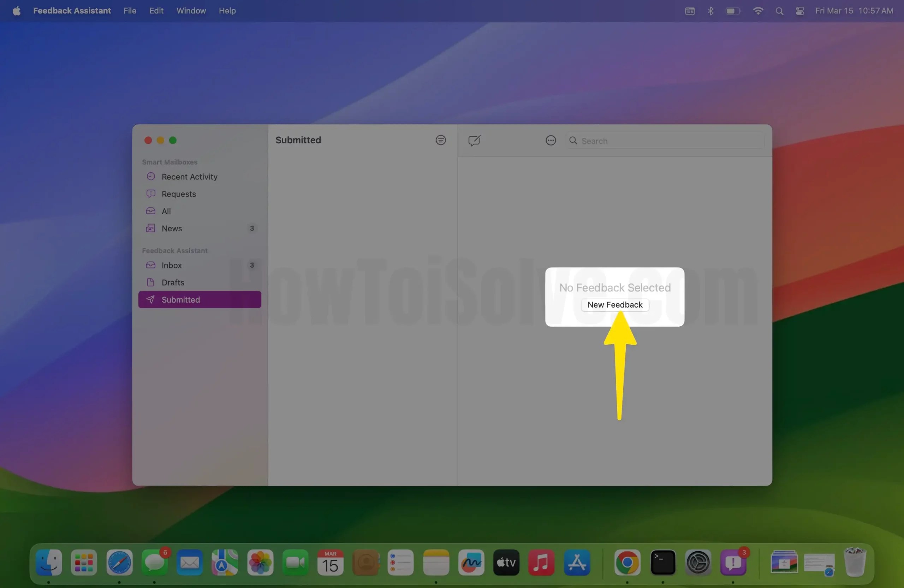Open the Window menu
Image resolution: width=904 pixels, height=588 pixels.
191,11
